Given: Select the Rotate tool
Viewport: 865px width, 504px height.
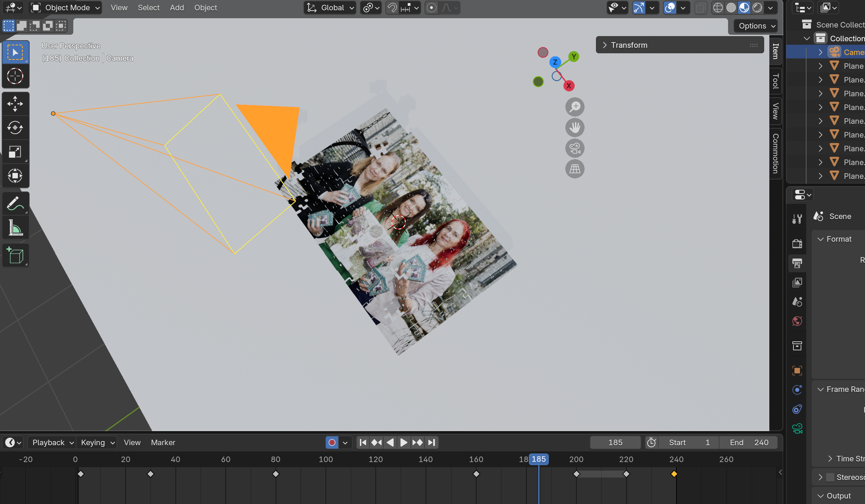Looking at the screenshot, I should point(15,128).
